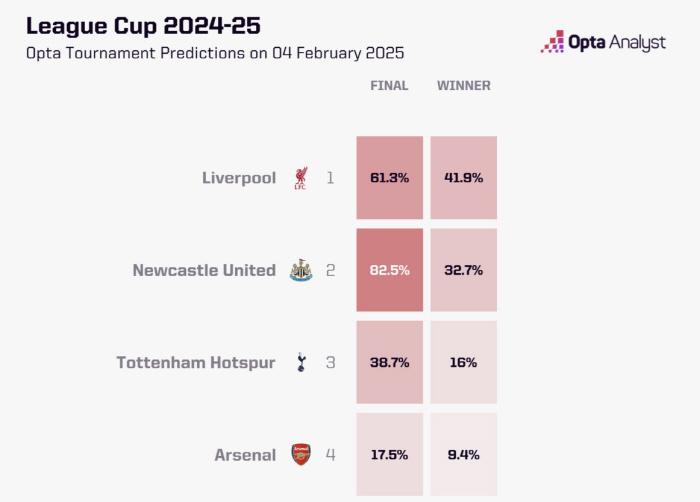Select Arsenal's 17.5% final probability cell
Image resolution: width=700 pixels, height=502 pixels.
(x=389, y=454)
